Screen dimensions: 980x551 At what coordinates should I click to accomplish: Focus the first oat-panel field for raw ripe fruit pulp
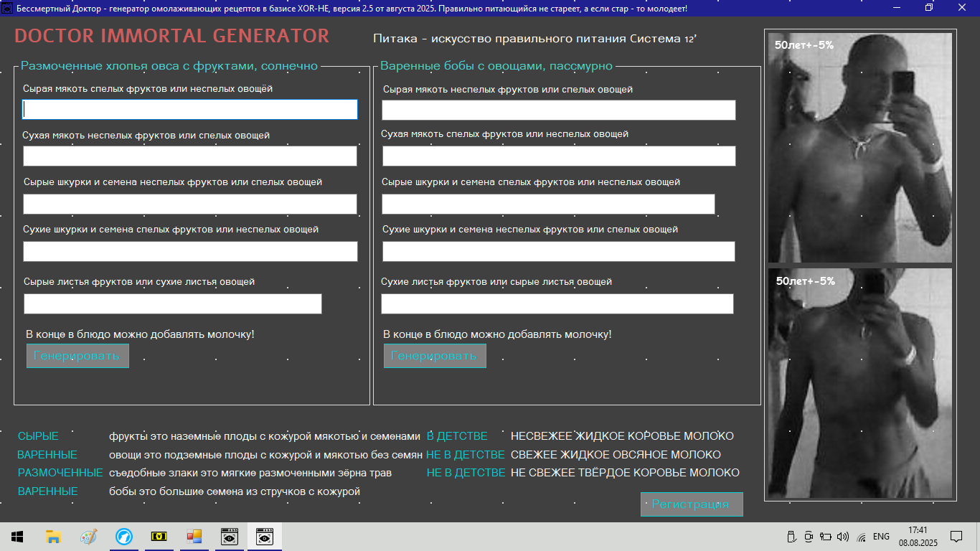[190, 109]
